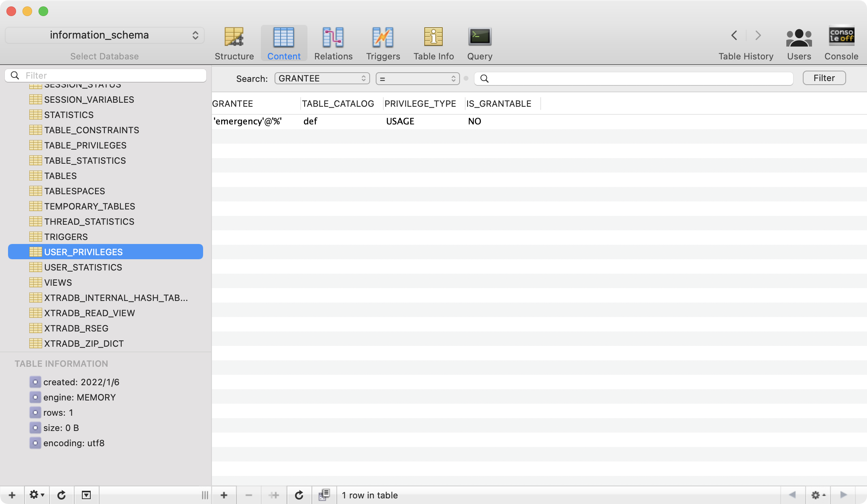Select the TABLE_STATISTICS table
The width and height of the screenshot is (867, 504).
click(x=106, y=161)
